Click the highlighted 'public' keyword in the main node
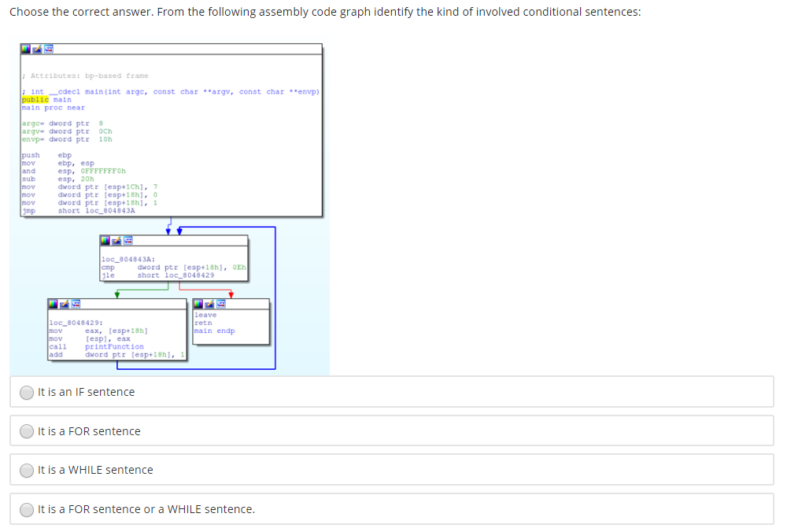802x532 pixels. point(35,100)
